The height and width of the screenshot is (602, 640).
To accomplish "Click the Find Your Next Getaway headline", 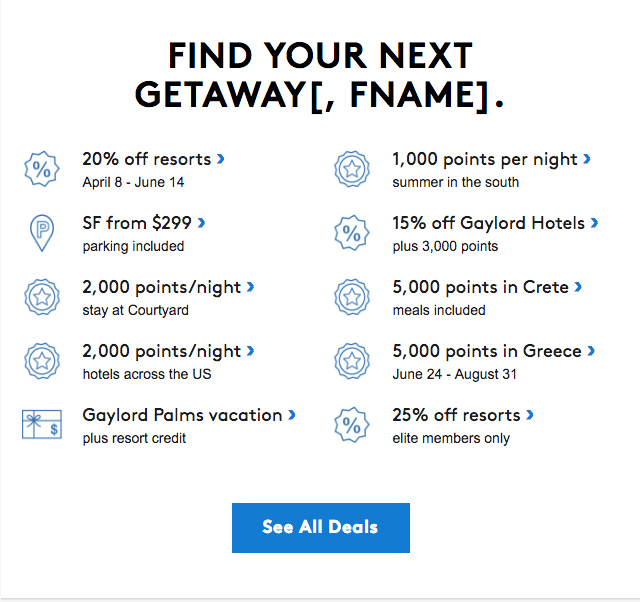I will coord(319,74).
